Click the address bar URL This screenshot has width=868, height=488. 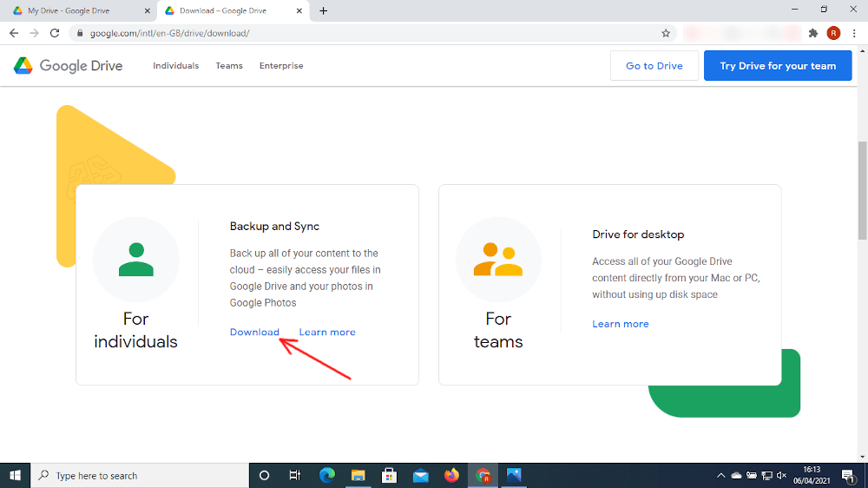point(170,33)
